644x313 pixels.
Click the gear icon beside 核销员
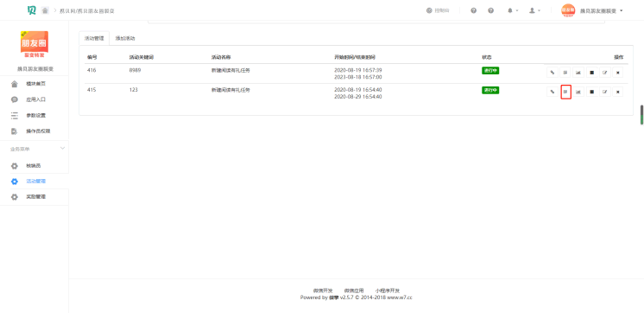15,166
